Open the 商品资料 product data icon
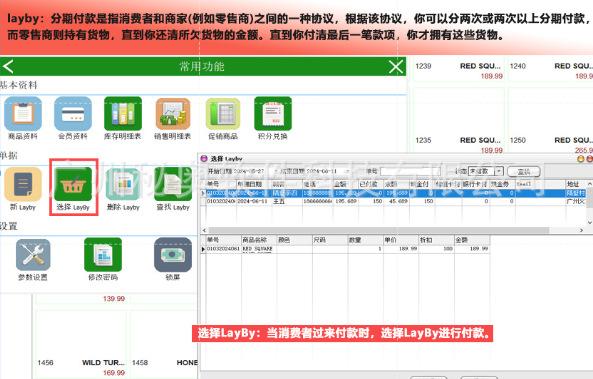The width and height of the screenshot is (593, 379). pyautogui.click(x=23, y=114)
